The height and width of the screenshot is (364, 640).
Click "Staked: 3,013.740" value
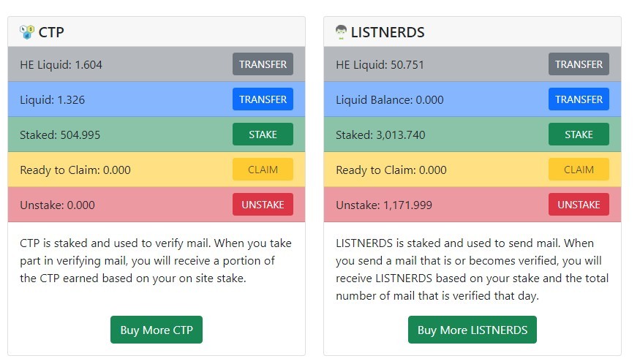pos(380,135)
